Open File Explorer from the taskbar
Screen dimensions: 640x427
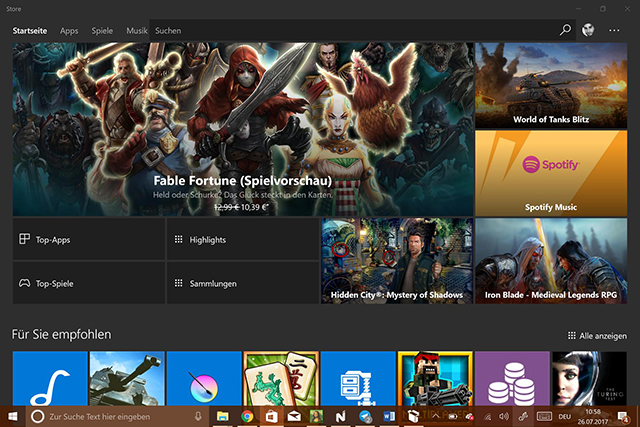pos(222,416)
